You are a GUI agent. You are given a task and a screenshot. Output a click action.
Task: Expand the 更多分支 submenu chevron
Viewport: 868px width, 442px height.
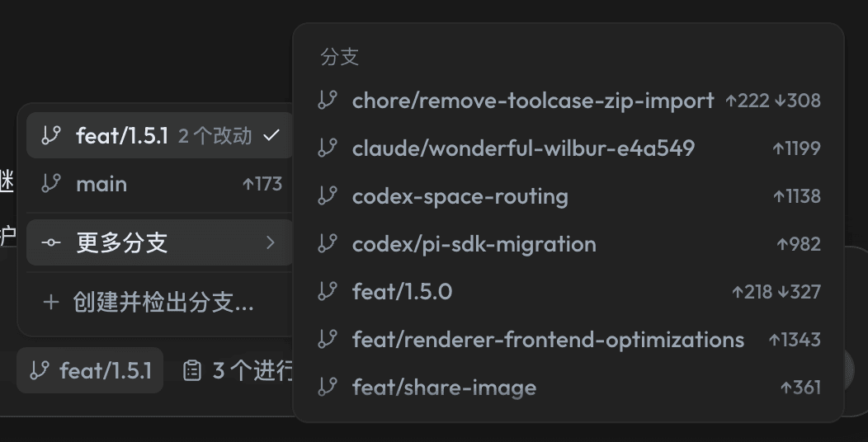[x=271, y=242]
